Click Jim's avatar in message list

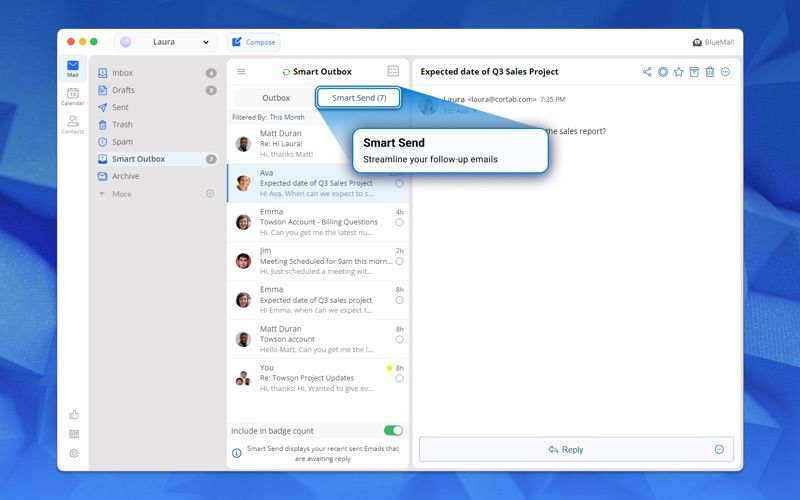[x=243, y=261]
